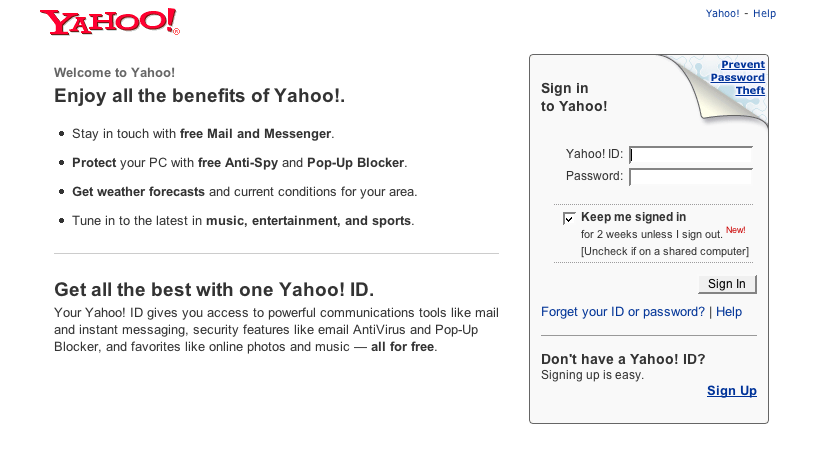Open the Help link in the page header
This screenshot has height=452, width=816.
(764, 14)
